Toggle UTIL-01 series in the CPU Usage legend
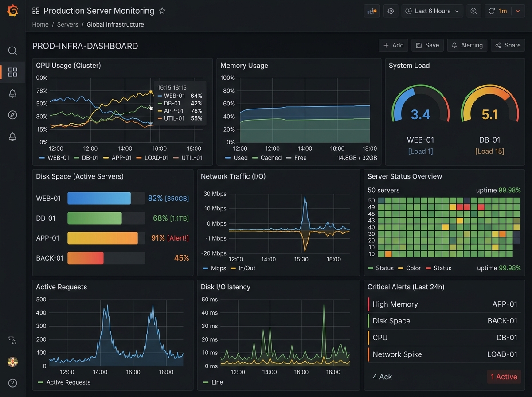This screenshot has width=532, height=397. click(x=188, y=158)
